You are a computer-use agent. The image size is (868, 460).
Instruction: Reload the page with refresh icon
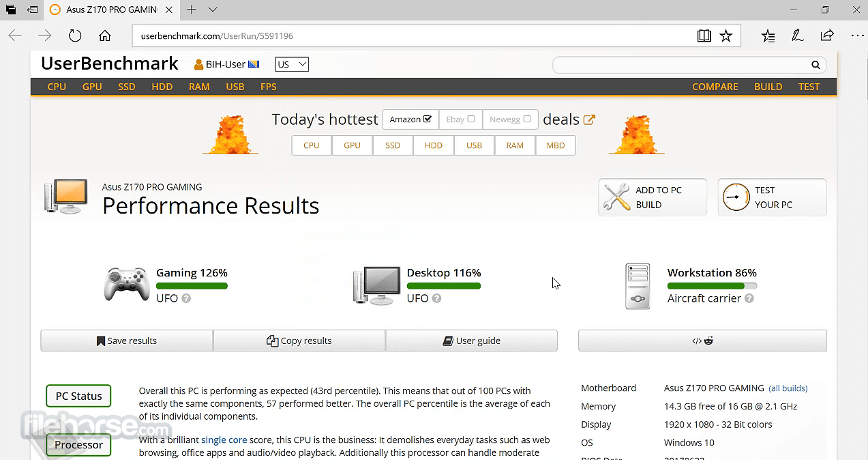(x=75, y=35)
